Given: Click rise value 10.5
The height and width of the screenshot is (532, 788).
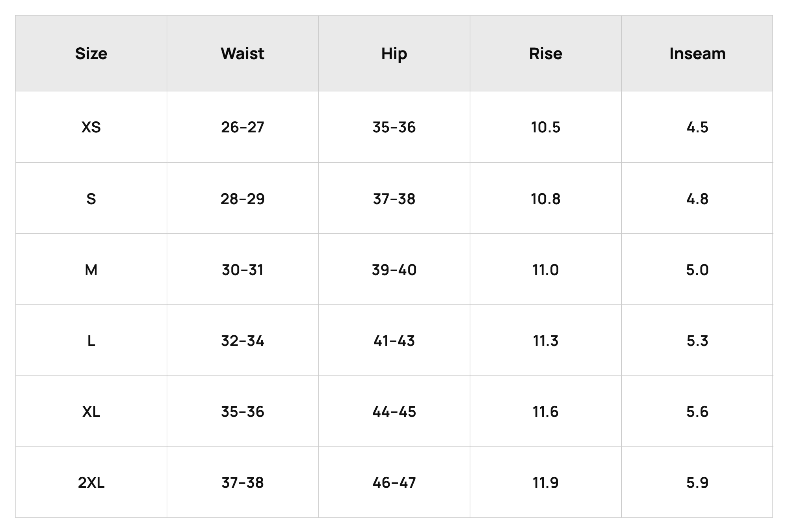Looking at the screenshot, I should click(x=546, y=127).
